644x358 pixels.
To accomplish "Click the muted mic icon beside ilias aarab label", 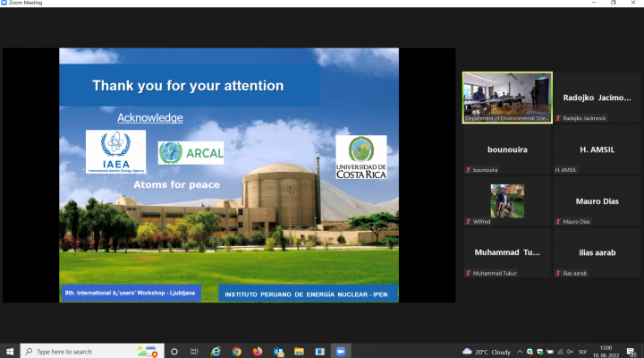I will (558, 273).
